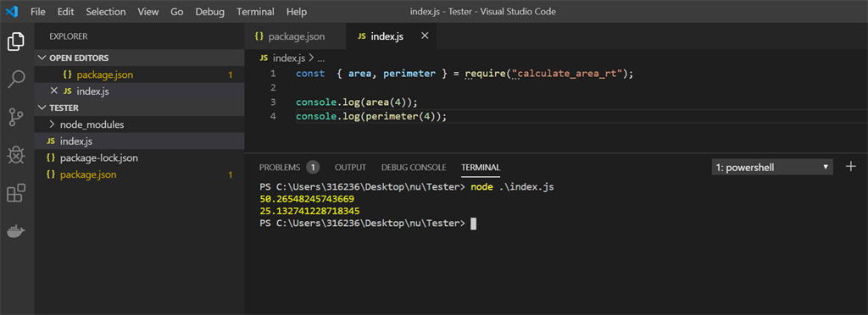
Task: Open package.json from Open Editors list
Action: pyautogui.click(x=140, y=75)
